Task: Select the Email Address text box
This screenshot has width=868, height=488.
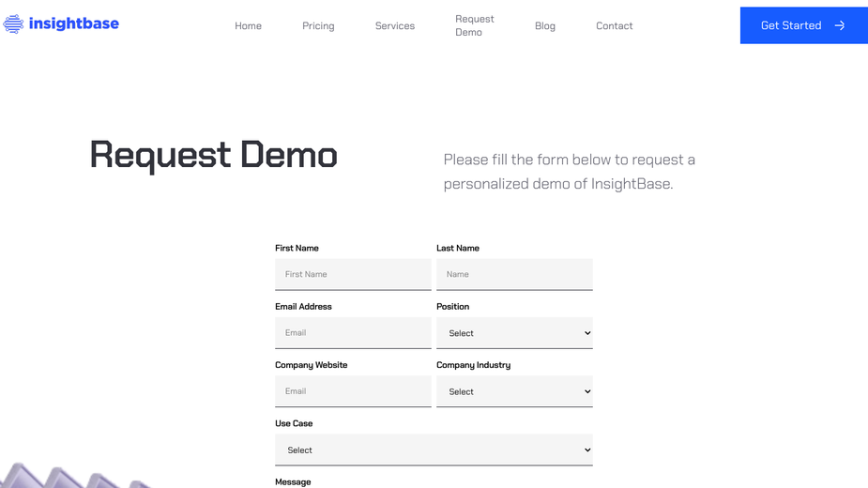Action: coord(353,333)
